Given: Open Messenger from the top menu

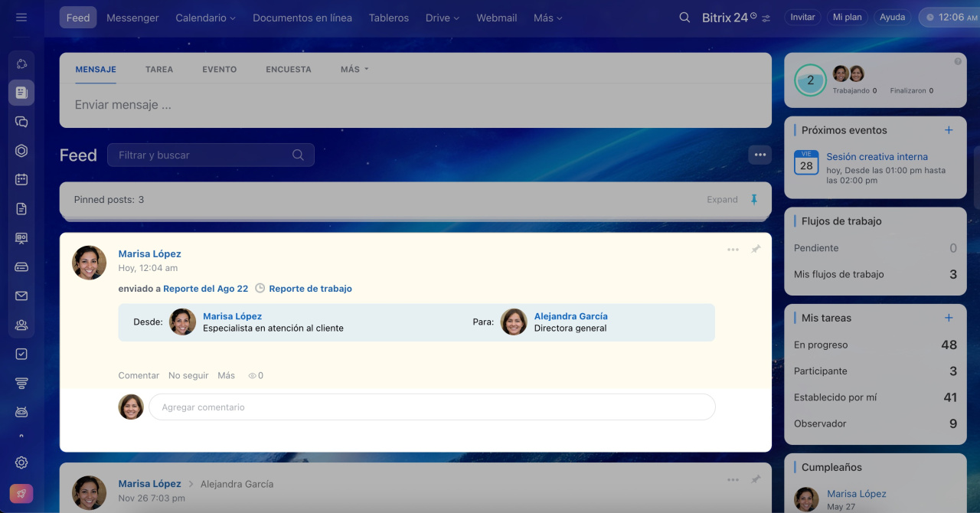Looking at the screenshot, I should coord(132,18).
